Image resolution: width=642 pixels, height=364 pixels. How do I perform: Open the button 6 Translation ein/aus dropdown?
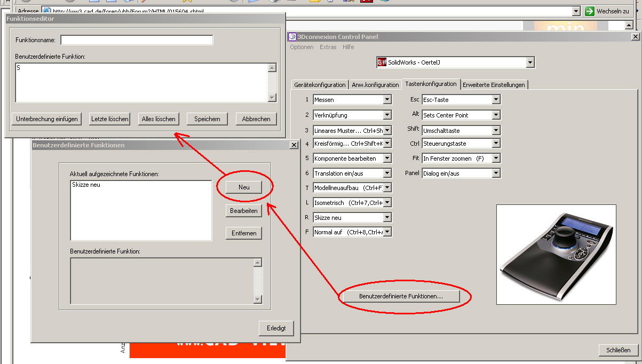click(x=387, y=173)
